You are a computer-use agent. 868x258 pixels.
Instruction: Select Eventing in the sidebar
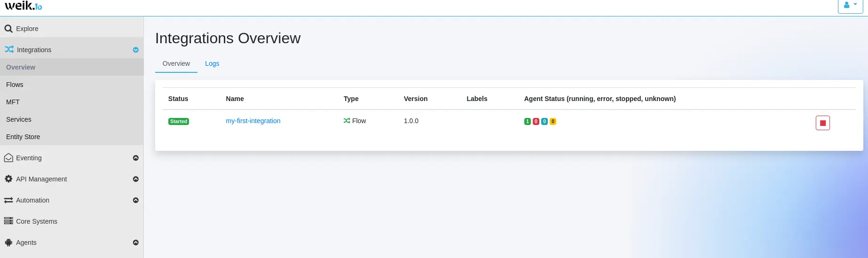(x=29, y=158)
